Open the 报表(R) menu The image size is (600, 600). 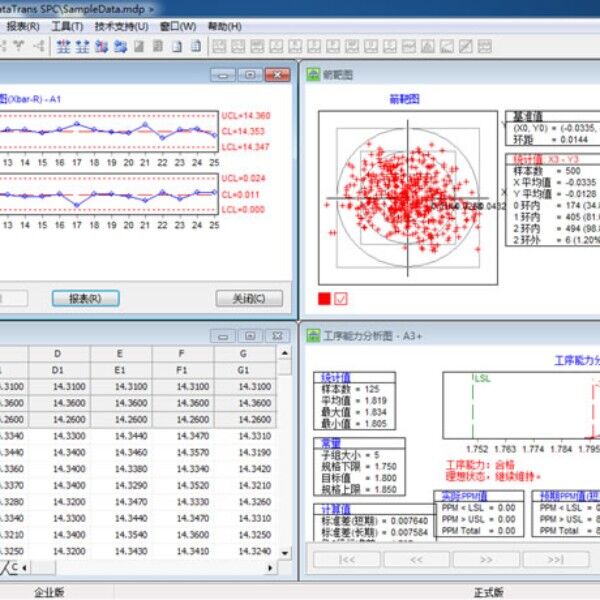23,26
